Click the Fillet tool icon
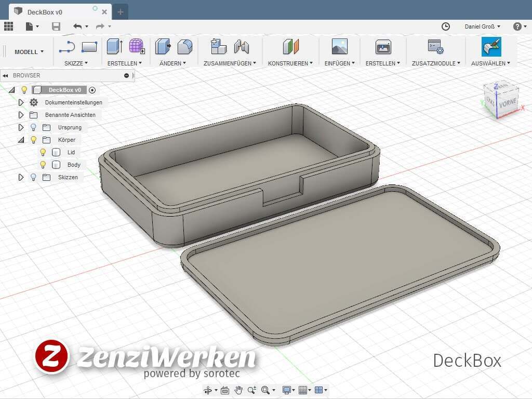The image size is (532, 399). pyautogui.click(x=184, y=46)
